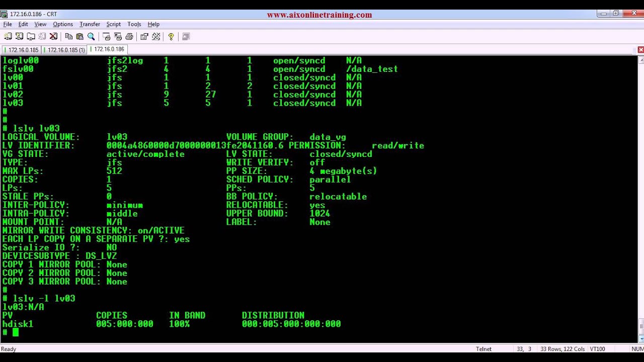Click 'hdisk1' in the PV column
The image size is (644, 362).
point(18,324)
